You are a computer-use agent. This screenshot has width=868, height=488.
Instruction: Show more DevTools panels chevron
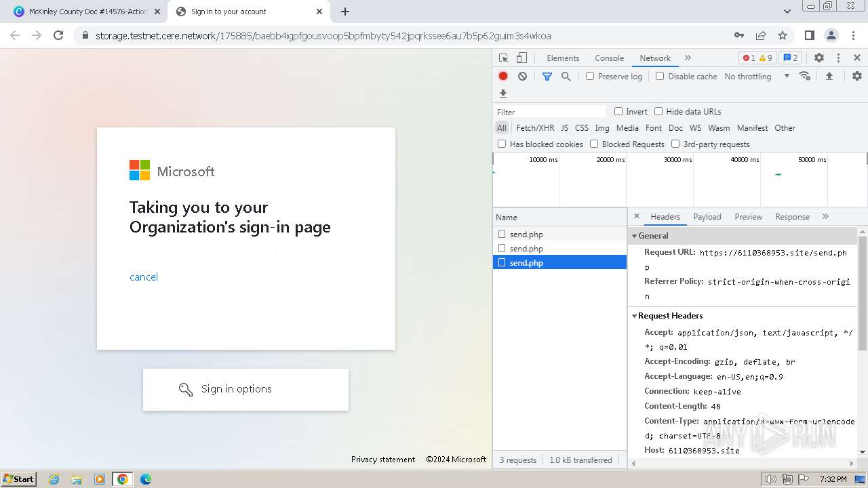pyautogui.click(x=688, y=58)
